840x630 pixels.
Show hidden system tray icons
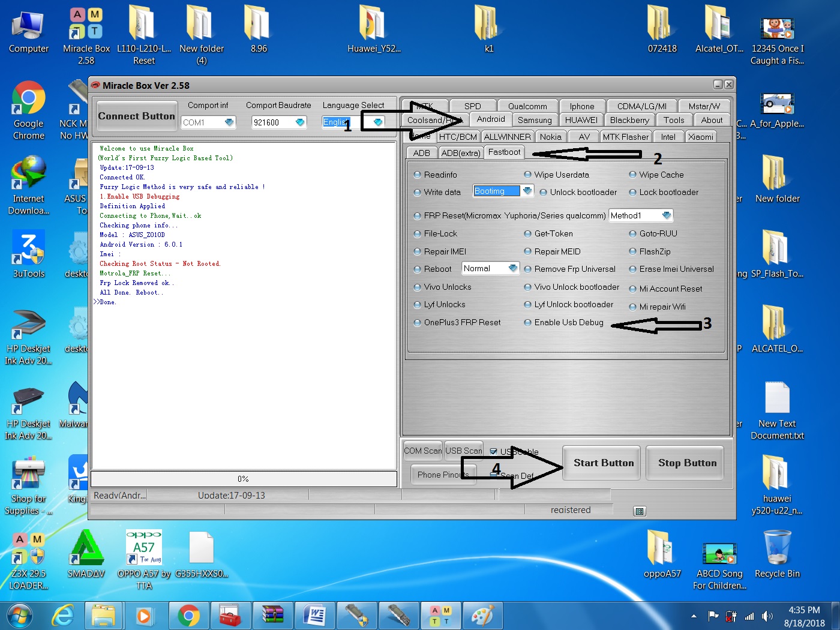point(694,616)
